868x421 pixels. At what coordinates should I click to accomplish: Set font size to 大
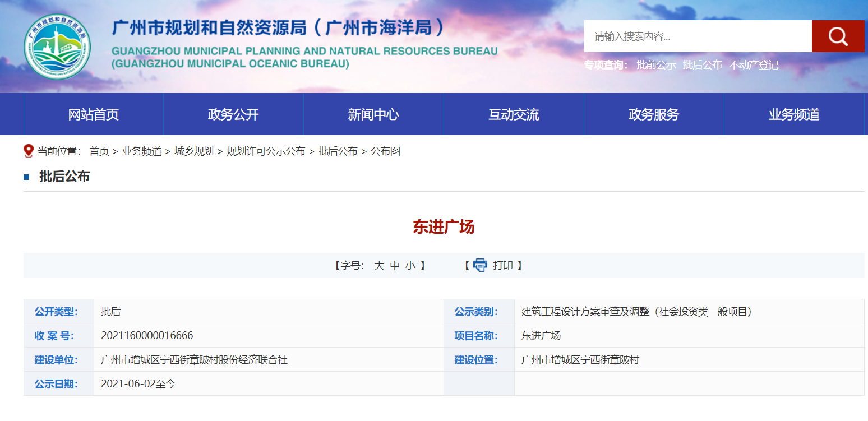tap(379, 266)
